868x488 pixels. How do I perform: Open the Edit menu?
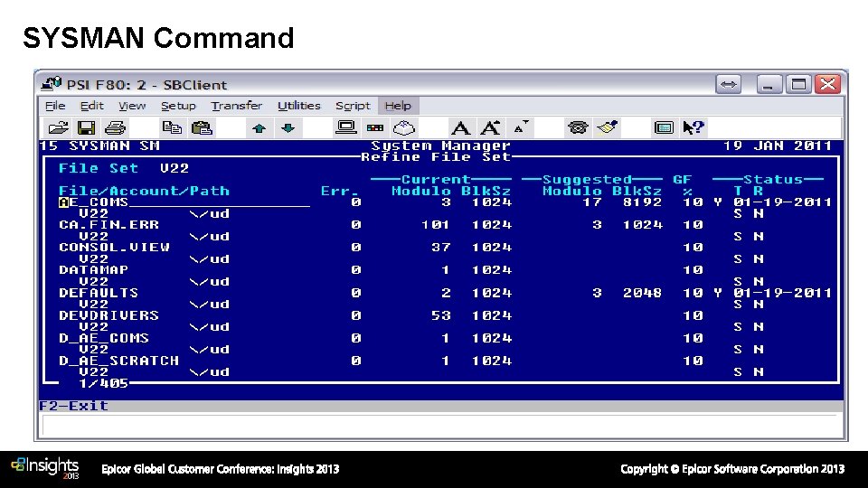tap(91, 105)
